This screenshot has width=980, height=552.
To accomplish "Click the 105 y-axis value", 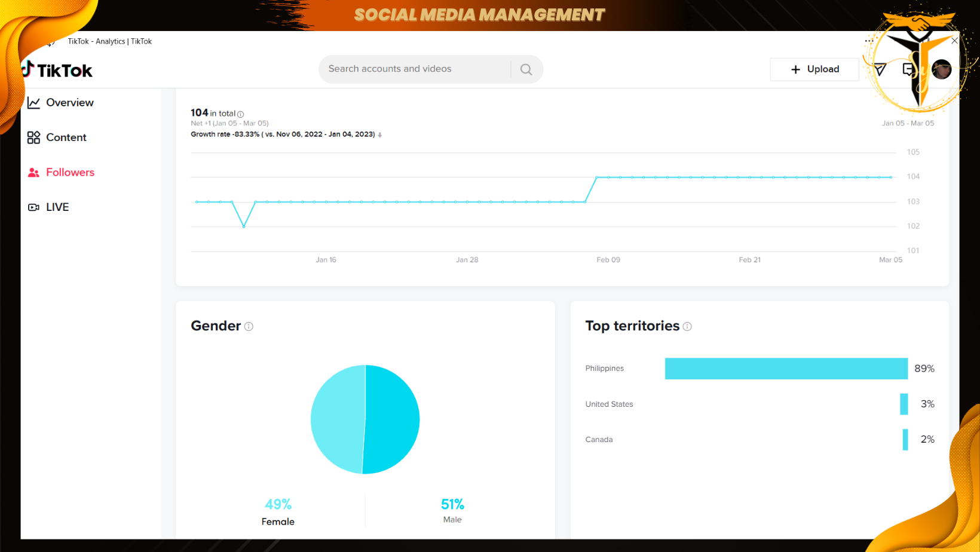I will [913, 152].
